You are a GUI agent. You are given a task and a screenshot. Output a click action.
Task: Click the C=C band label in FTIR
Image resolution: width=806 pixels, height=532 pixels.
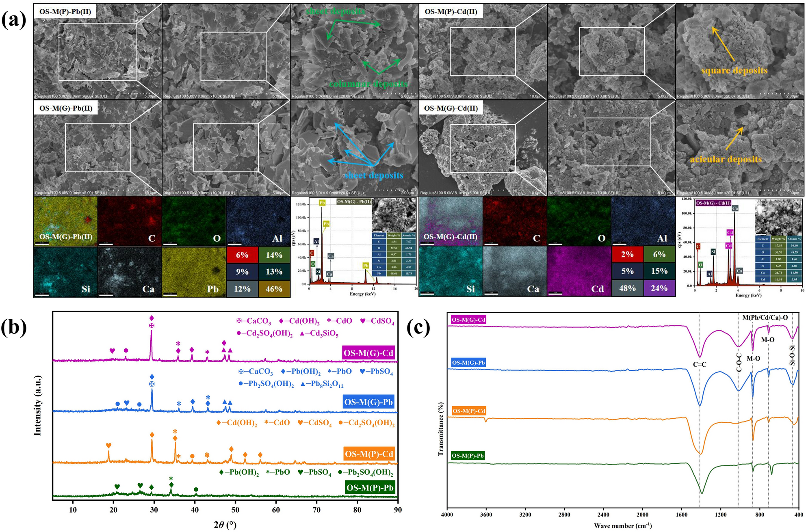(x=699, y=365)
